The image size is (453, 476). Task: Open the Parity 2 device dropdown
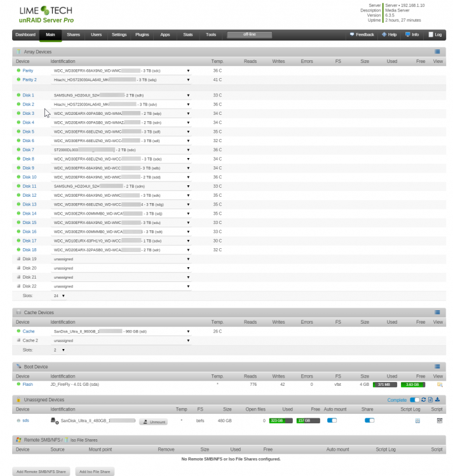121,80
